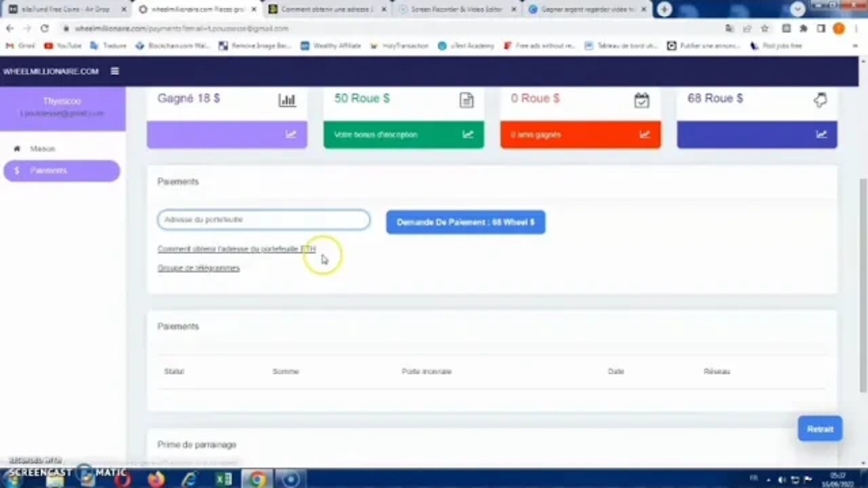Open a new browser tab
868x488 pixels.
665,9
